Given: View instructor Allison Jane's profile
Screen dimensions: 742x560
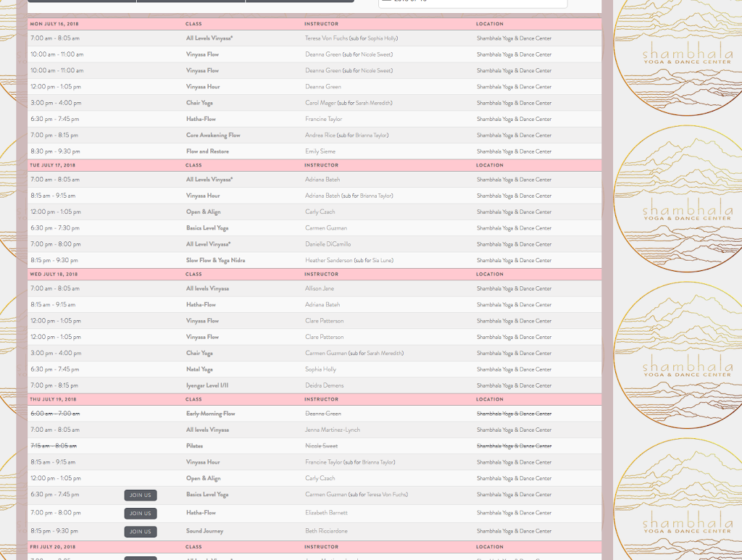Looking at the screenshot, I should coord(320,288).
